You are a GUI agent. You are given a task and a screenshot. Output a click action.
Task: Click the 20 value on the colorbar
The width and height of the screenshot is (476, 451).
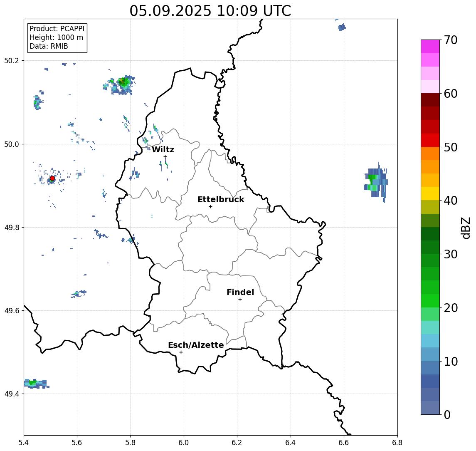tap(451, 307)
